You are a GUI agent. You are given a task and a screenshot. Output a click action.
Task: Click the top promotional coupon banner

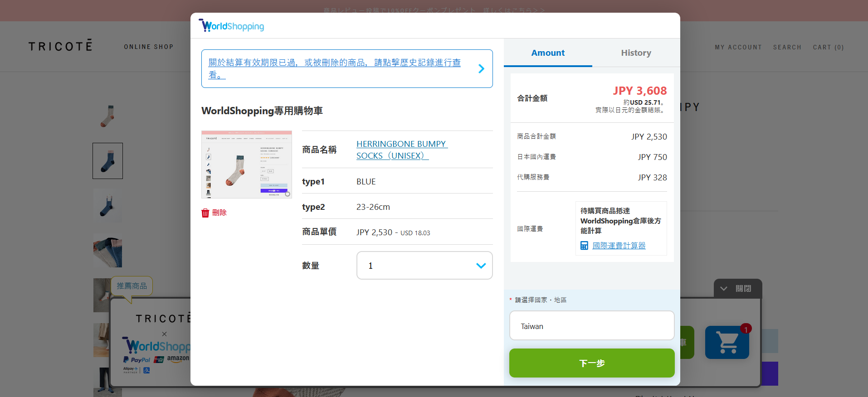[x=434, y=10]
